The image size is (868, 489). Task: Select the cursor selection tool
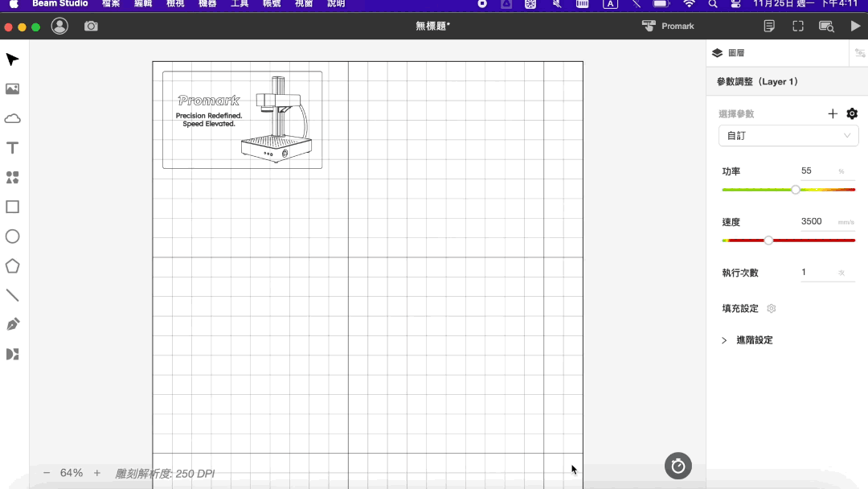pyautogui.click(x=12, y=60)
